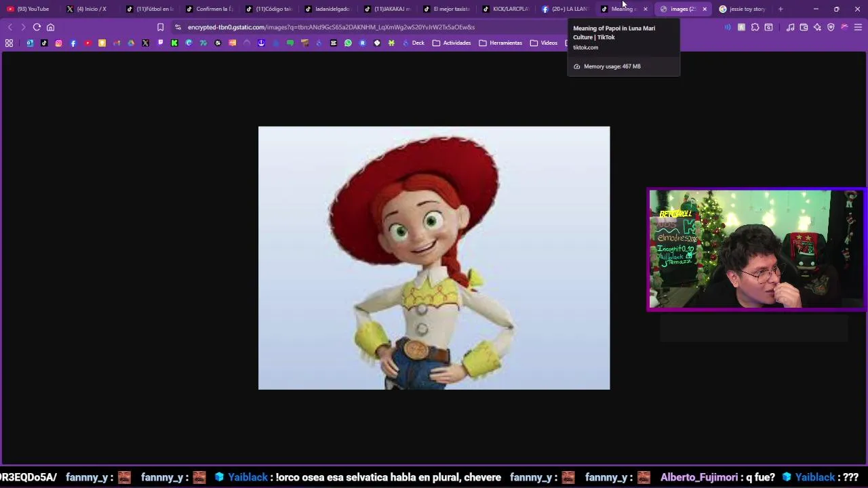Open the apps grid in bookmarks bar
The width and height of the screenshot is (868, 488).
click(x=9, y=43)
